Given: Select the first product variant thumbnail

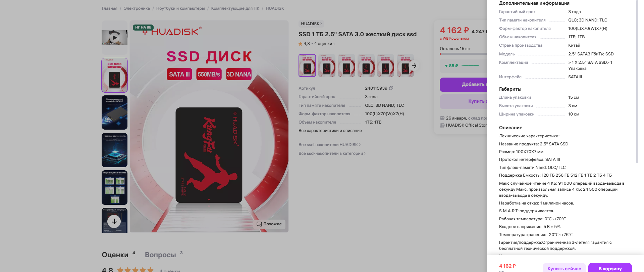Looking at the screenshot, I should [307, 65].
